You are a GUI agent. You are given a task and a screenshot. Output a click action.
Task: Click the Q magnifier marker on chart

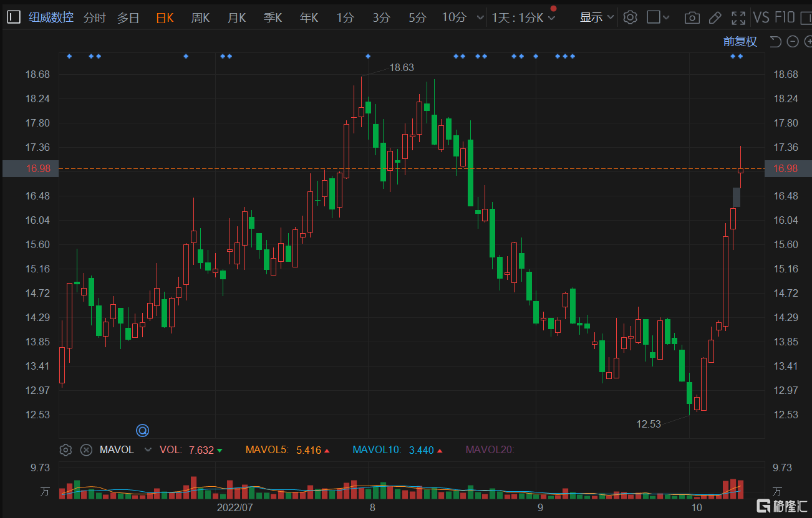pos(143,430)
